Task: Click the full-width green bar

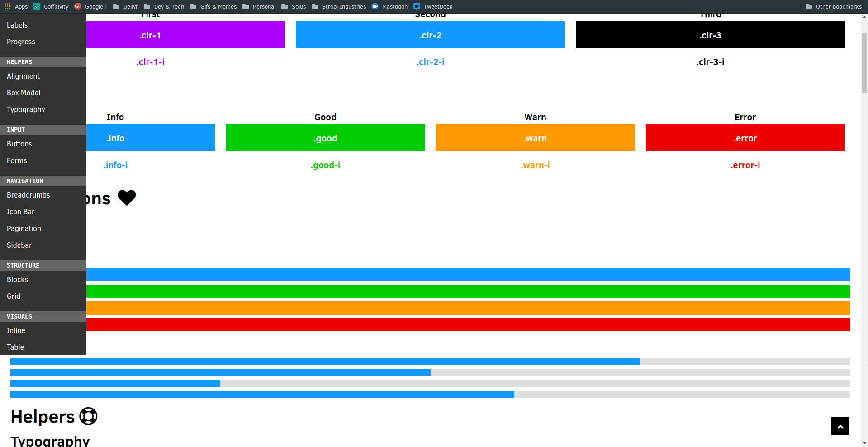Action: click(x=468, y=291)
